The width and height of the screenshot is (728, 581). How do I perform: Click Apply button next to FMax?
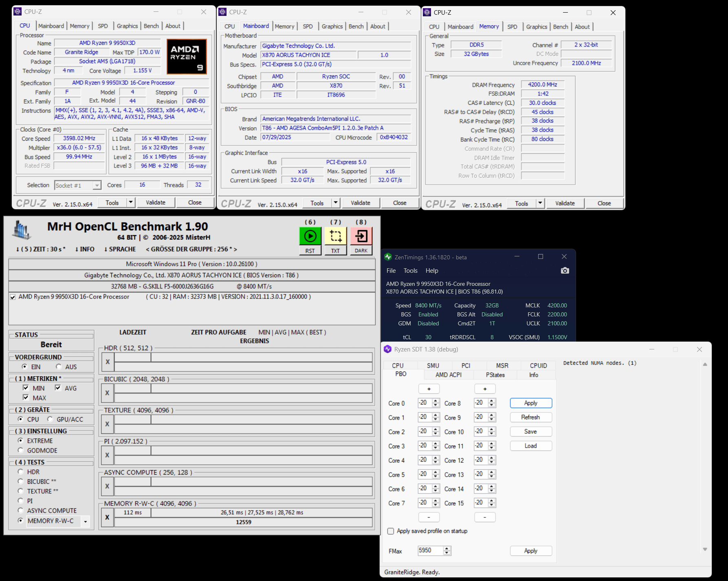[x=531, y=551]
